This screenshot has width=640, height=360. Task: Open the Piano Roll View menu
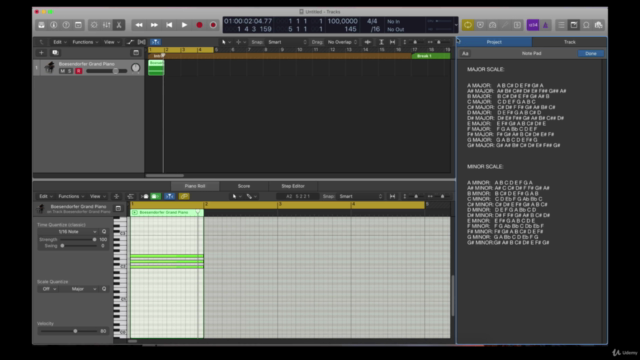click(98, 196)
